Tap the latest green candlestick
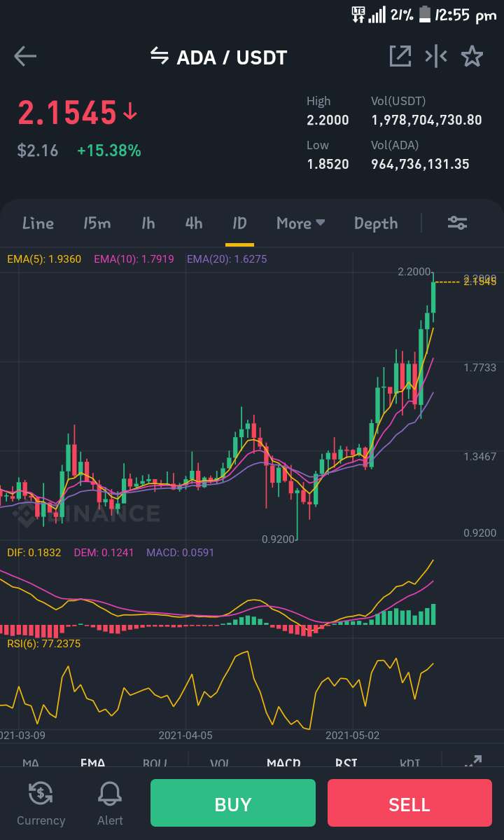 (433, 297)
